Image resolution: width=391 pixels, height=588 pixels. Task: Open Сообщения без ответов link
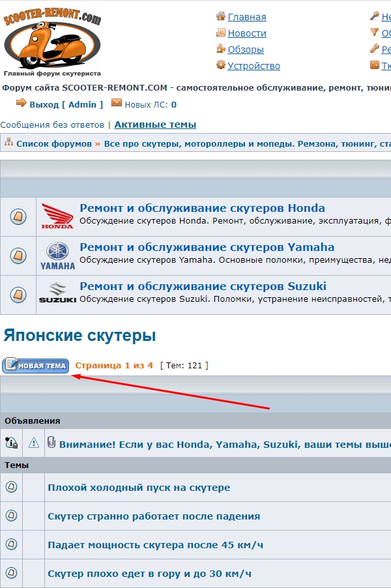[52, 125]
